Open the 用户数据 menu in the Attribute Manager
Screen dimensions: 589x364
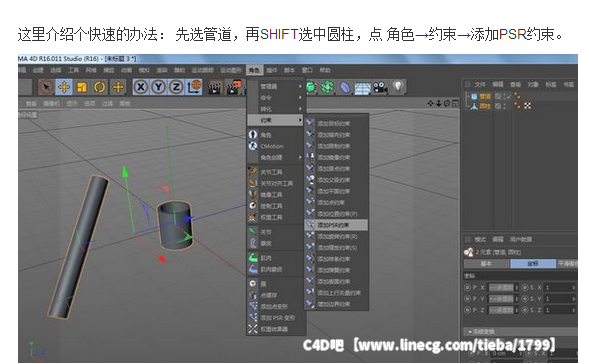pos(520,239)
